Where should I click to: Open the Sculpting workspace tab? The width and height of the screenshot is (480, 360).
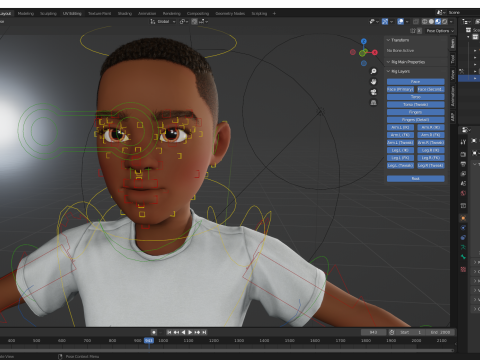click(48, 14)
